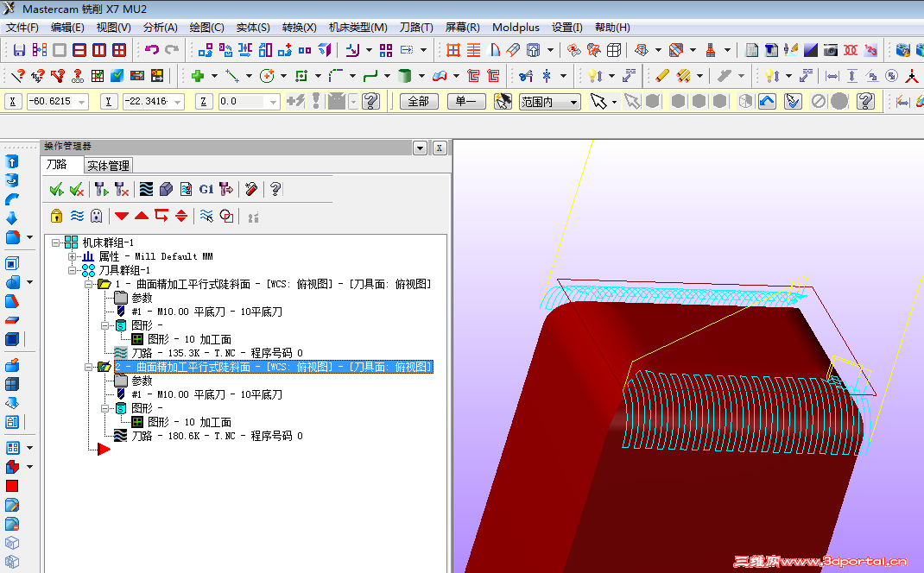This screenshot has width=924, height=573.
Task: Toggle toolpath visibility of operation 1 (135.3K)
Action: coord(121,353)
